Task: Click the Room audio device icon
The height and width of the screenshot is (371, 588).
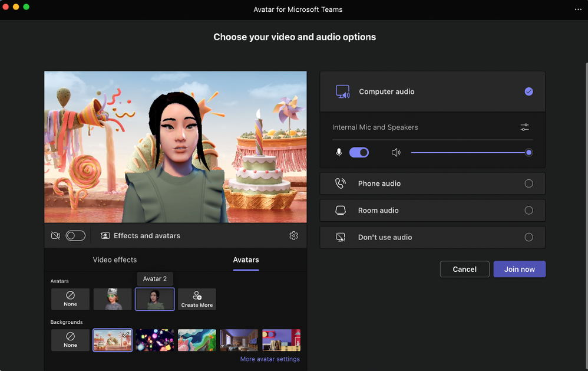Action: (x=341, y=211)
